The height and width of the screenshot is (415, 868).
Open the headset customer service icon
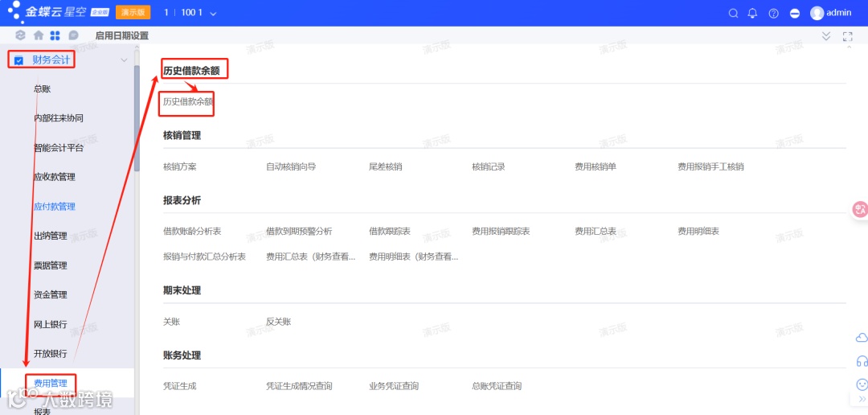pyautogui.click(x=862, y=361)
